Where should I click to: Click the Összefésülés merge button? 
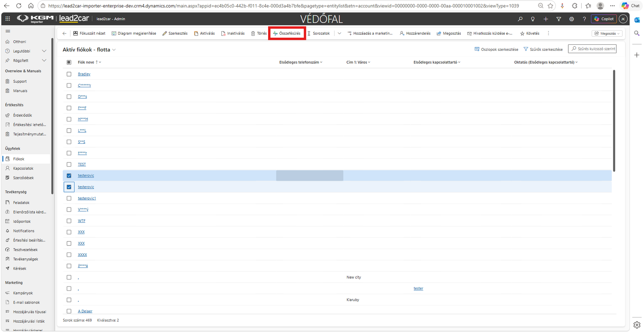[287, 33]
